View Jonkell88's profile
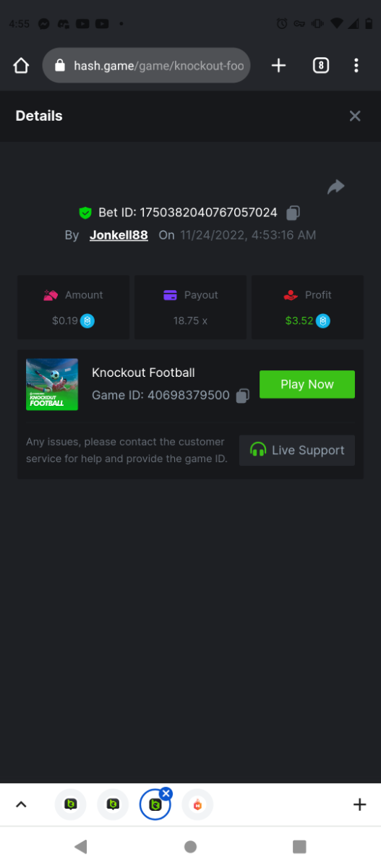The width and height of the screenshot is (381, 868). [x=119, y=235]
